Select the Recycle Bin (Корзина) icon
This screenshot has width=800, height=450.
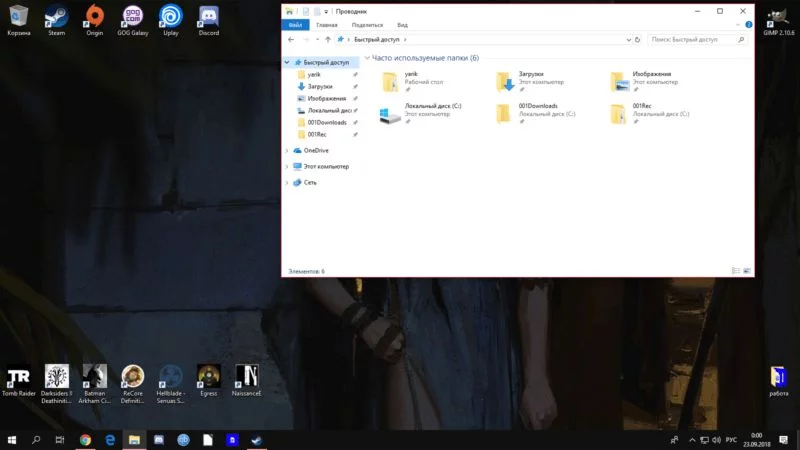[x=18, y=20]
